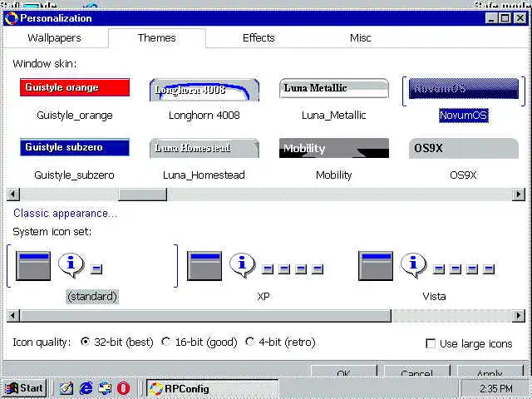Select the Luna Homestead skin thumbnail

coord(204,148)
